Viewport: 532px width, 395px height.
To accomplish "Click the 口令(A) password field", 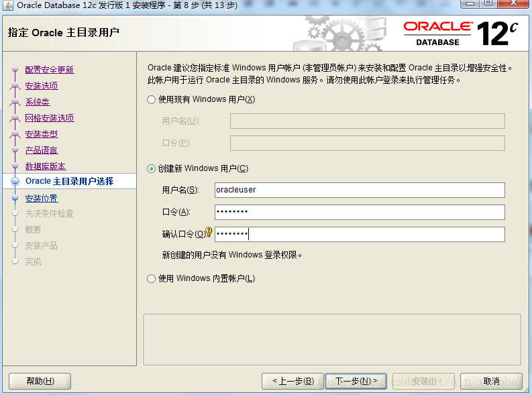I will pos(360,212).
